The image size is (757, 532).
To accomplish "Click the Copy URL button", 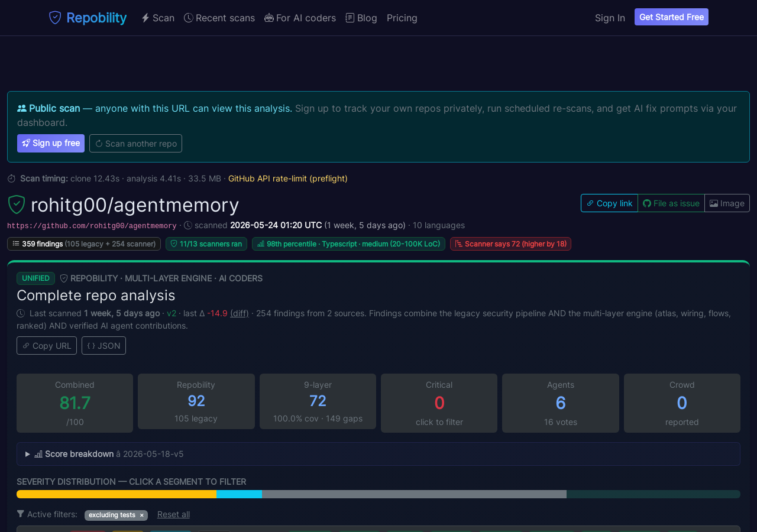I will 47,346.
